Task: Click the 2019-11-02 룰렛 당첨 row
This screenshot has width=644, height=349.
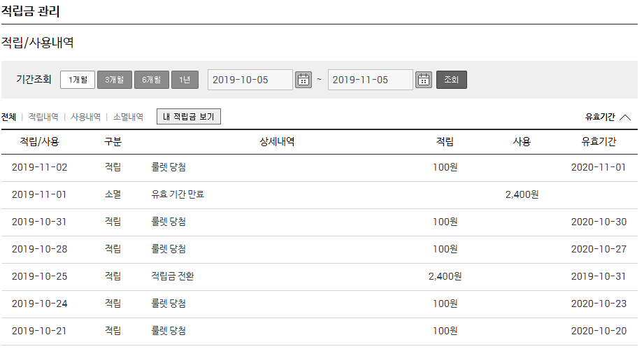Action: click(169, 167)
